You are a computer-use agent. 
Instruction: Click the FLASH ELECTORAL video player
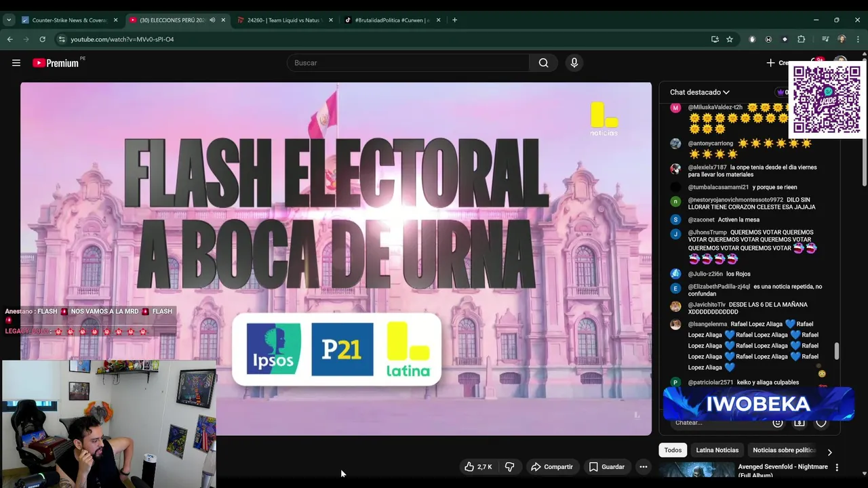tap(336, 259)
